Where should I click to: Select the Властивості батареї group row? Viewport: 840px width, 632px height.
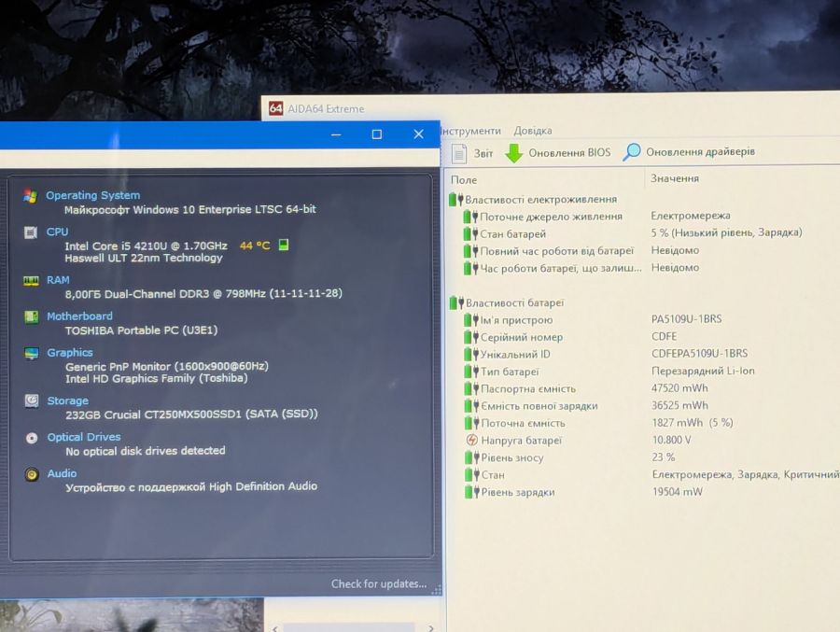click(506, 302)
